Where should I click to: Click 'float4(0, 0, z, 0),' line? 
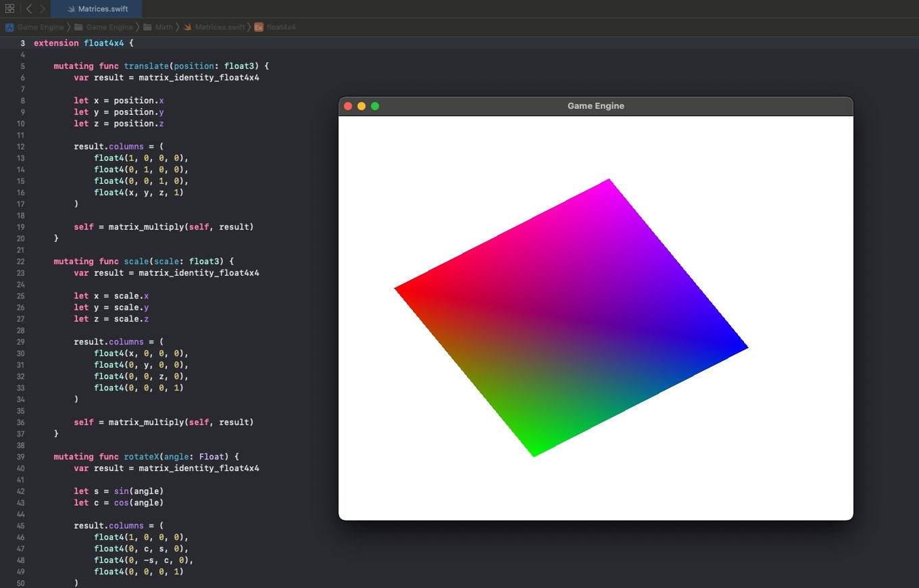click(x=141, y=376)
